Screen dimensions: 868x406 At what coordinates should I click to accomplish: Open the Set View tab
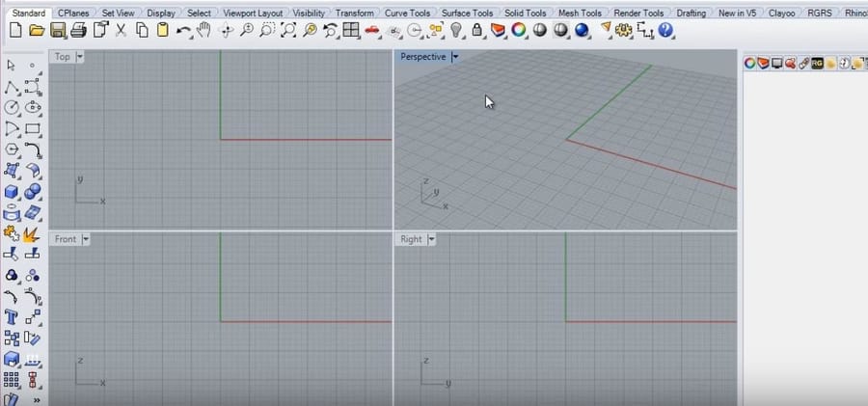pos(118,13)
